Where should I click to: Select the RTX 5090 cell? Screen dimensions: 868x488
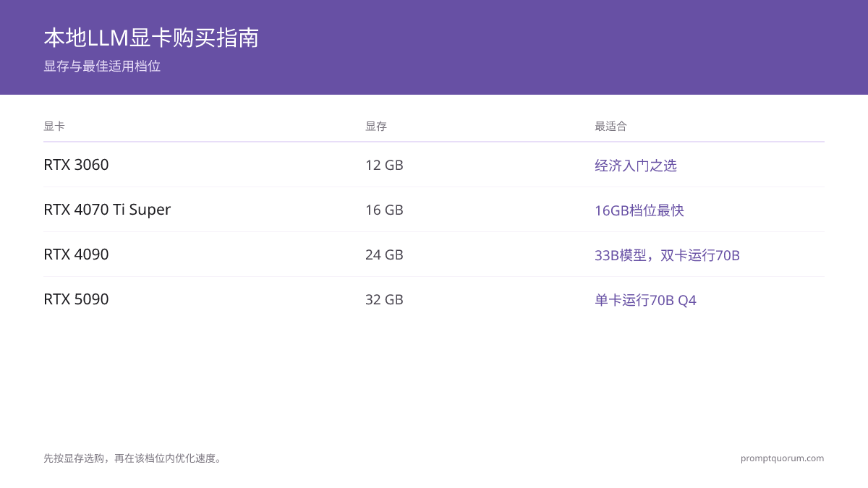(x=76, y=299)
